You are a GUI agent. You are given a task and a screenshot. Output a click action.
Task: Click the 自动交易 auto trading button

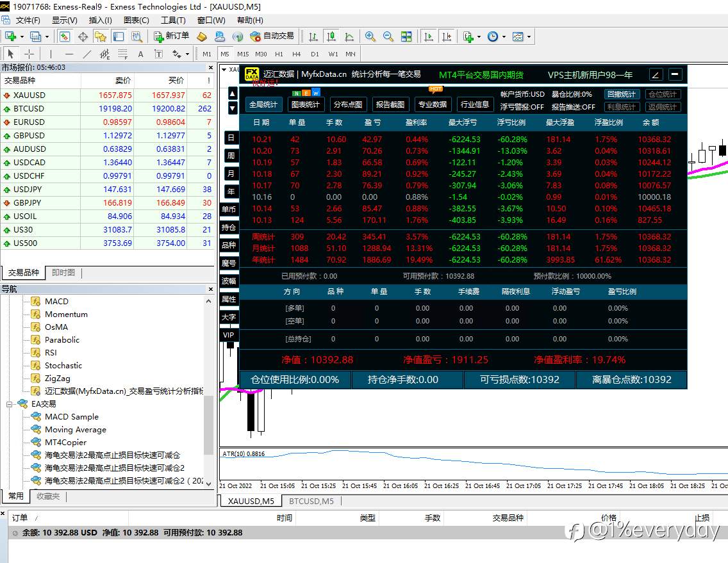pyautogui.click(x=272, y=37)
